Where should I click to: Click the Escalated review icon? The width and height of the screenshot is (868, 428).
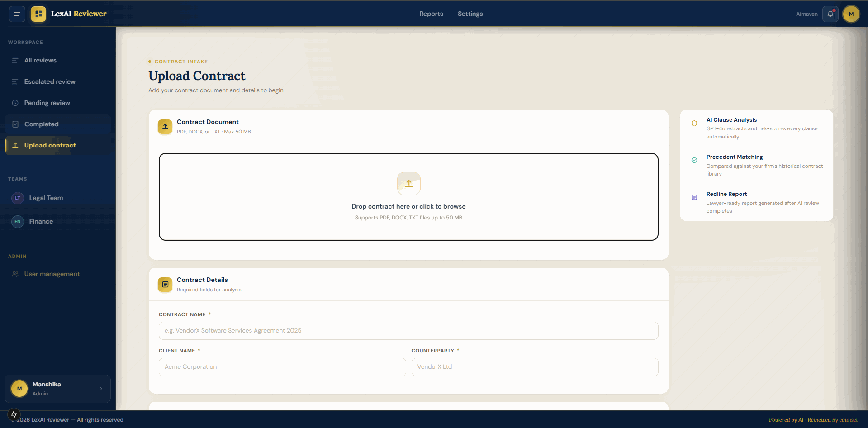coord(15,82)
